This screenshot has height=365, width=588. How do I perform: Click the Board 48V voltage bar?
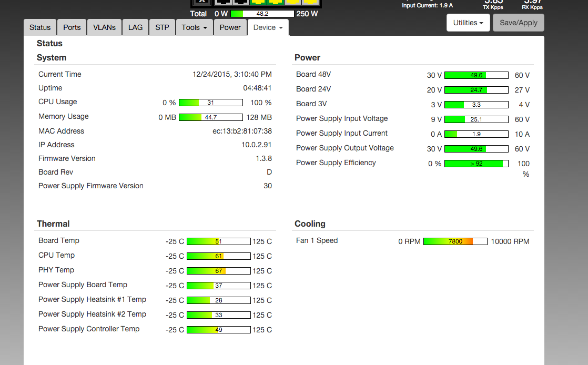pos(477,75)
